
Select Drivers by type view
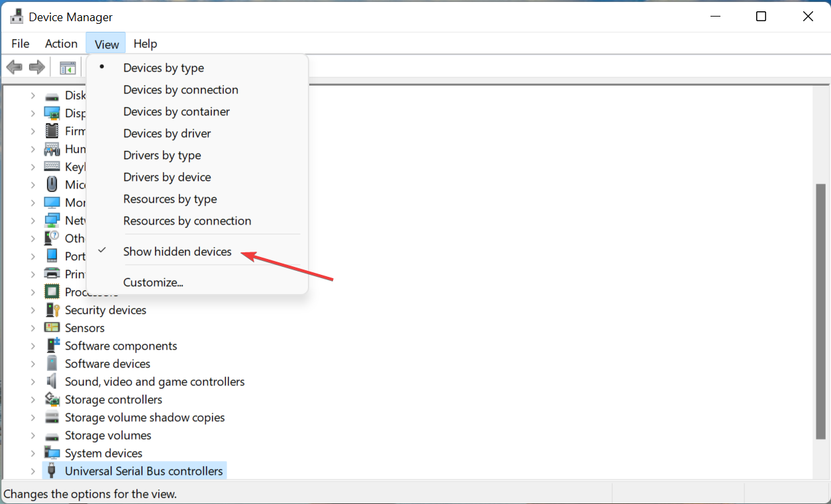tap(197, 155)
